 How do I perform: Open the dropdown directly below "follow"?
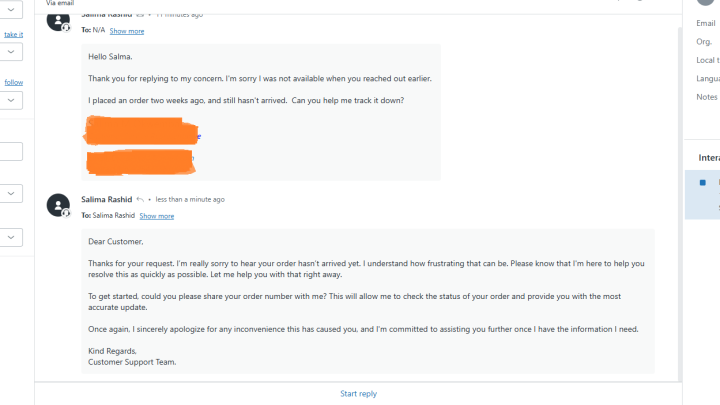click(x=11, y=100)
